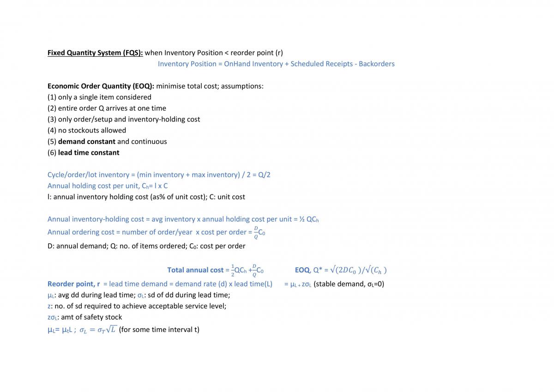Click the bold 'Reorder point, r' text
The width and height of the screenshot is (554, 392).
(x=74, y=284)
